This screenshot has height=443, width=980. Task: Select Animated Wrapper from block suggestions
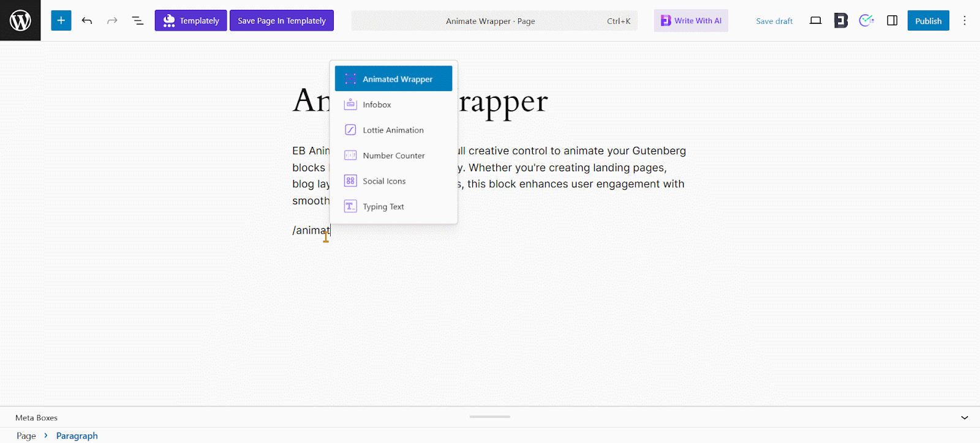[394, 79]
